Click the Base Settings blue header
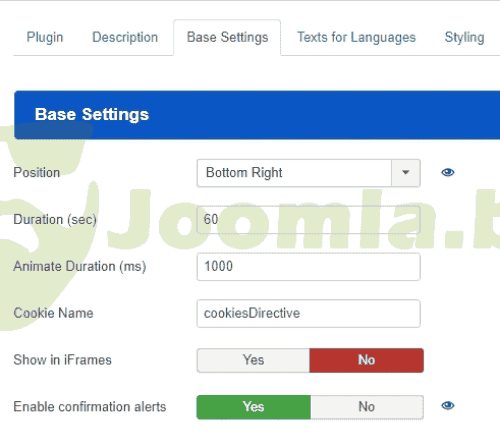This screenshot has width=500, height=448. [257, 115]
